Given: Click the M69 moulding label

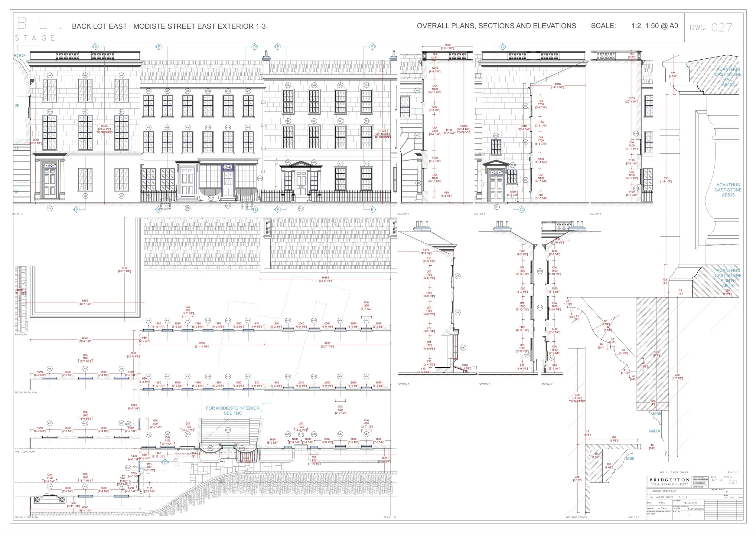Looking at the screenshot, I should pyautogui.click(x=630, y=458).
